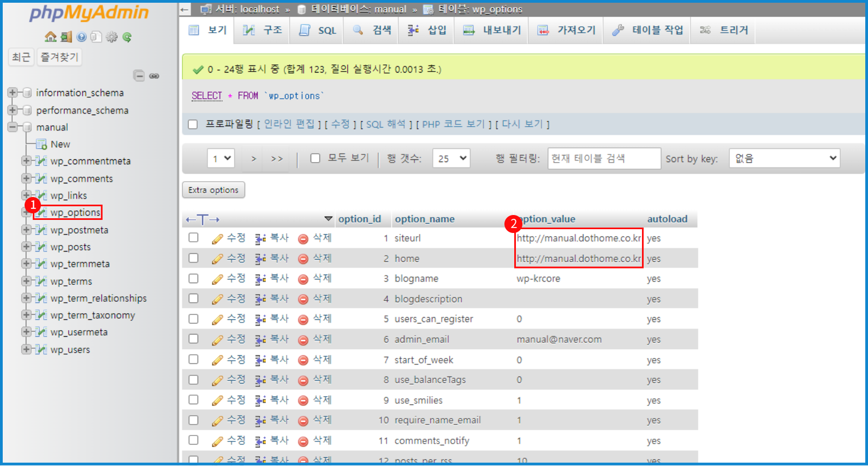Viewport: 868px width, 466px height.
Task: Click the 인라인 편집 link
Action: (x=289, y=124)
